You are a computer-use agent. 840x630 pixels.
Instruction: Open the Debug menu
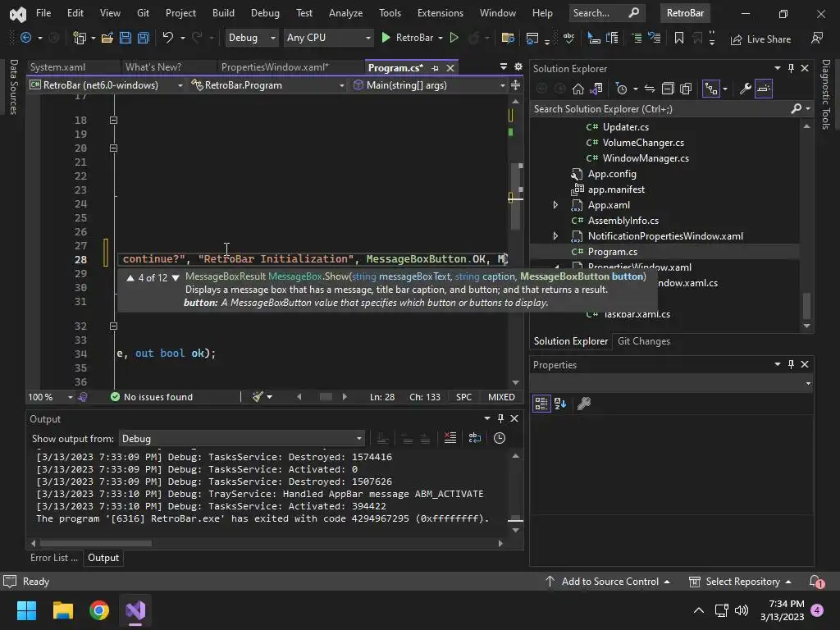point(265,13)
